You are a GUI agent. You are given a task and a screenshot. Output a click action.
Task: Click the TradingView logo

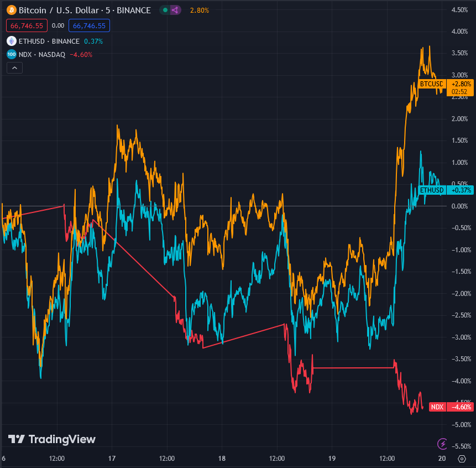pos(52,439)
